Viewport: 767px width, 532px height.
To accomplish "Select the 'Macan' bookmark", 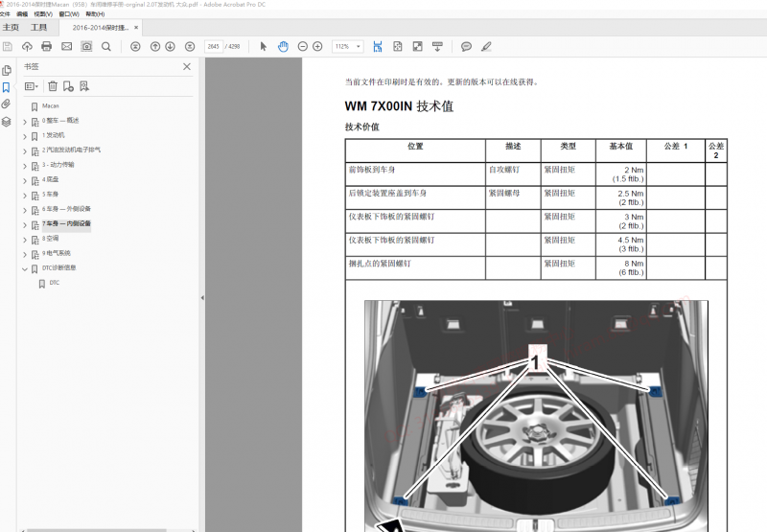I will tap(51, 106).
